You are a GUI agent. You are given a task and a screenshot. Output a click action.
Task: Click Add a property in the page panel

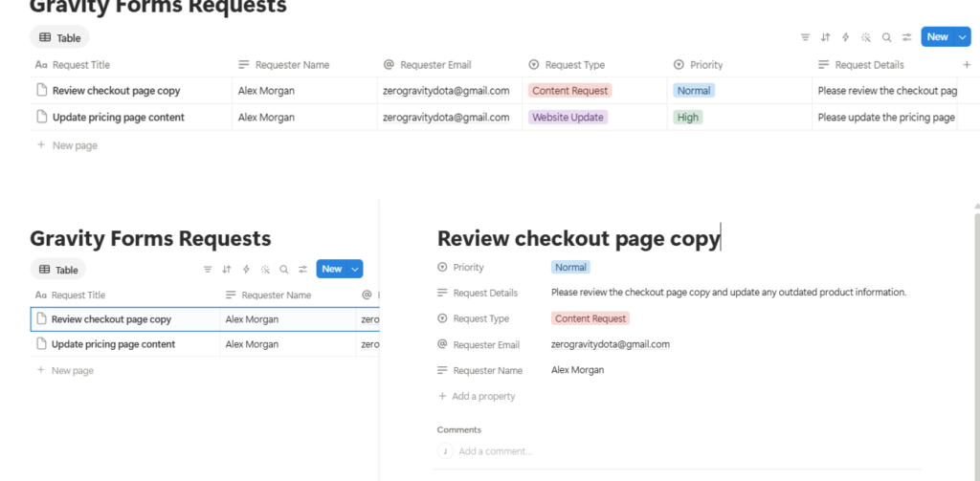477,396
